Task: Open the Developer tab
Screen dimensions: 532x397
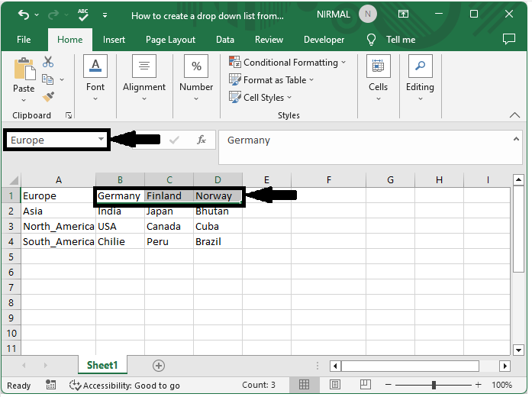Action: [x=324, y=40]
